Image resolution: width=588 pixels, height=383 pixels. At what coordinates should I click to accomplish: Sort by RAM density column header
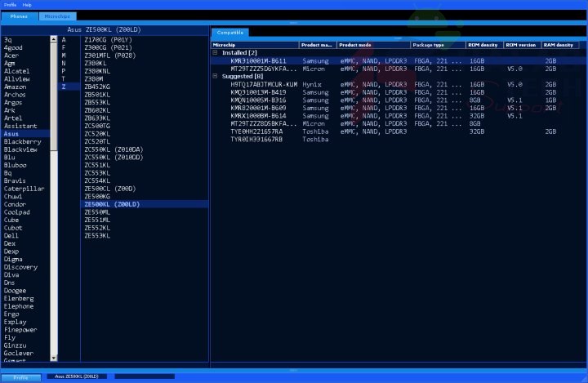click(x=560, y=45)
